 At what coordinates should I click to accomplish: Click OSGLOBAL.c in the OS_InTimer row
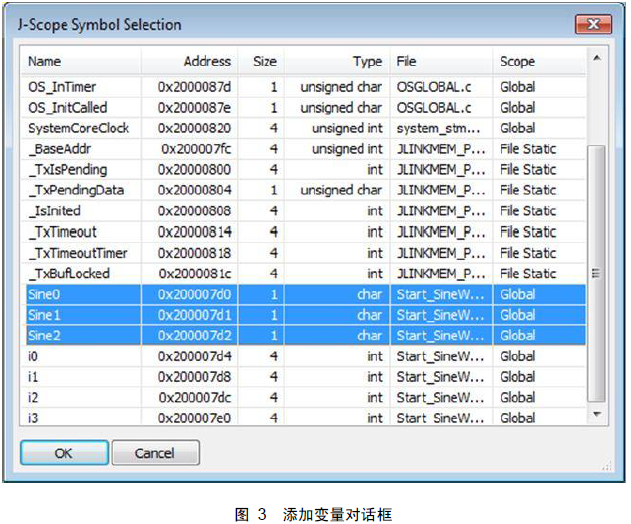tap(434, 87)
